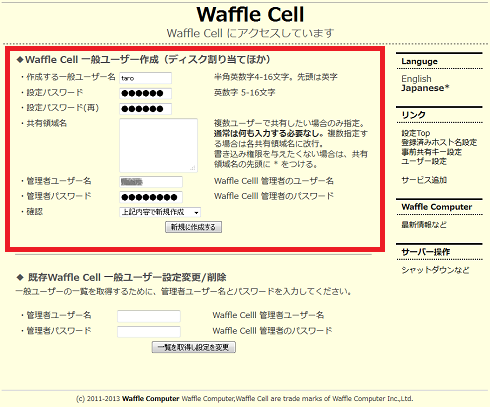Click the resize grip of the 共有領域名 text area
Screen dimensions: 490x407
click(x=193, y=168)
